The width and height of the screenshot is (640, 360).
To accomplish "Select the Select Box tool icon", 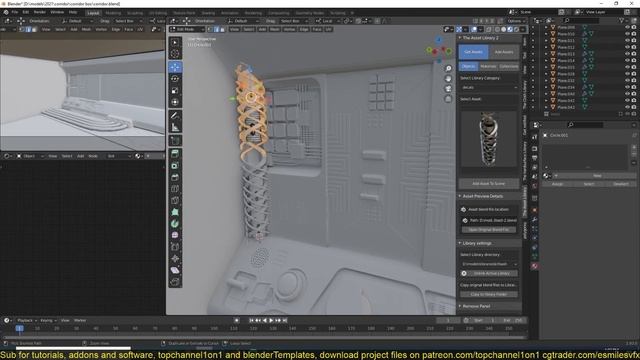I will tap(175, 42).
